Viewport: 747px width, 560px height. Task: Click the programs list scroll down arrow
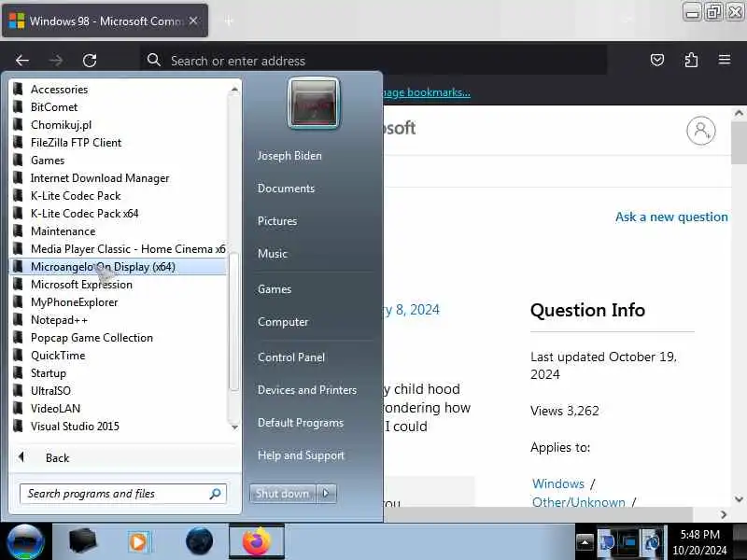tap(234, 427)
